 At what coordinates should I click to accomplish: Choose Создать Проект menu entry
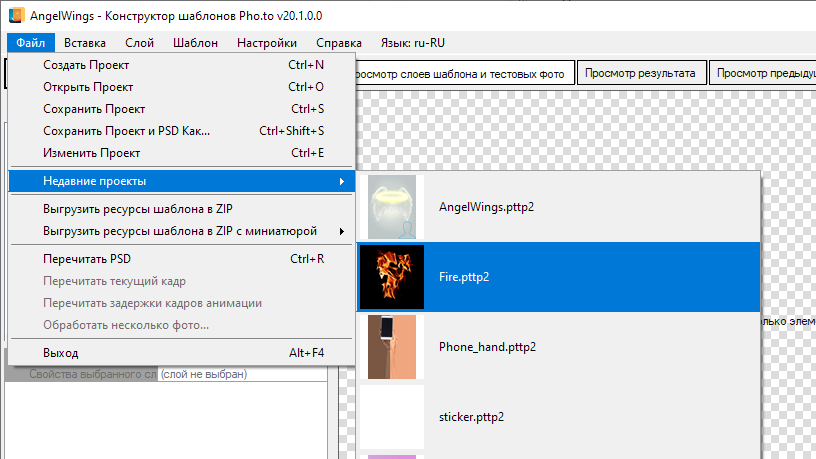pyautogui.click(x=182, y=65)
